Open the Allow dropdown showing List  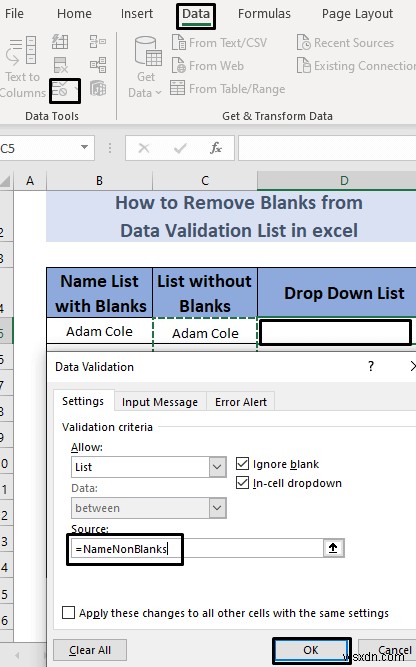coord(148,467)
